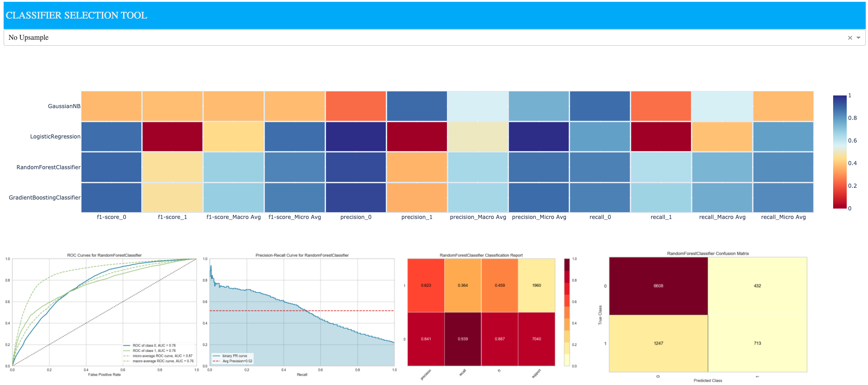The width and height of the screenshot is (868, 385).
Task: Click the 1960 support cell
Action: tap(537, 285)
